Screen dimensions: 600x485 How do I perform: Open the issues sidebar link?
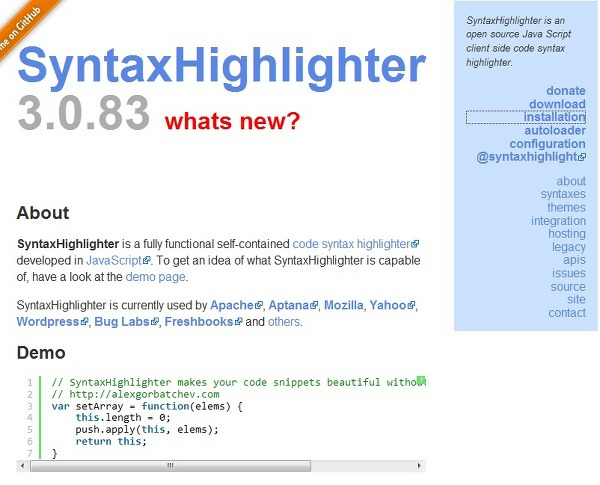(x=568, y=273)
